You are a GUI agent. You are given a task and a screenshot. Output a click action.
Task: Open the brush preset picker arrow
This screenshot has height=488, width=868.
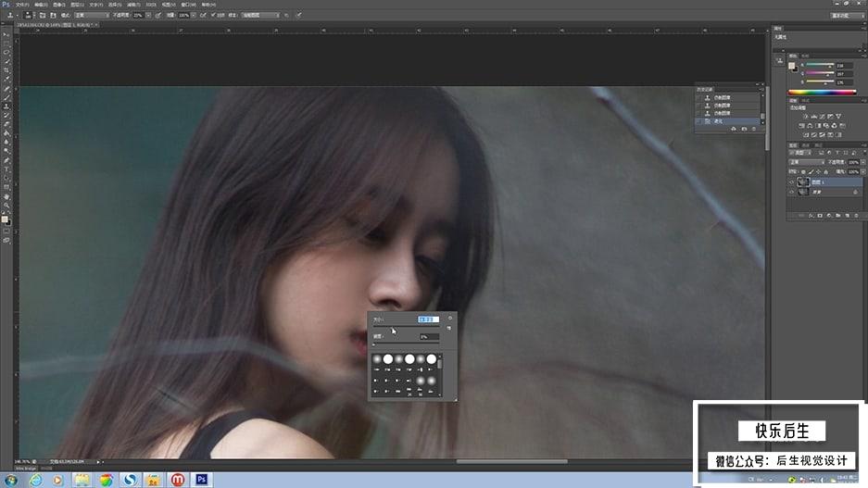click(x=34, y=15)
